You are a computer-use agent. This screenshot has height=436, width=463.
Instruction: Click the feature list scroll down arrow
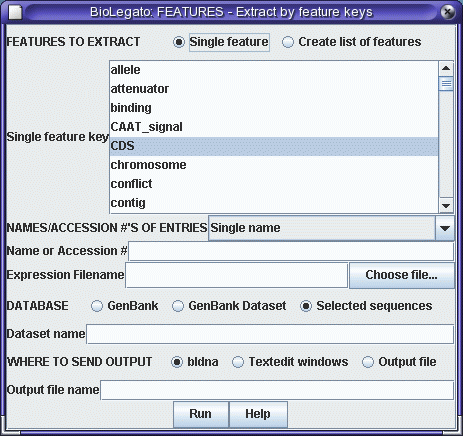tap(446, 206)
